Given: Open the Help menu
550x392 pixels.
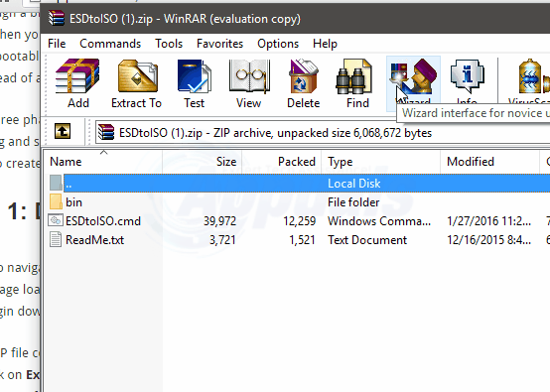Looking at the screenshot, I should tap(325, 44).
